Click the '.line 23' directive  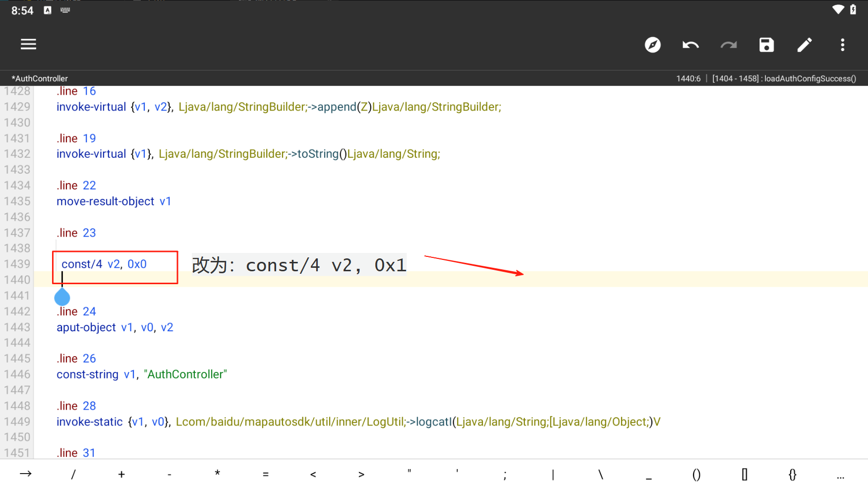click(76, 233)
